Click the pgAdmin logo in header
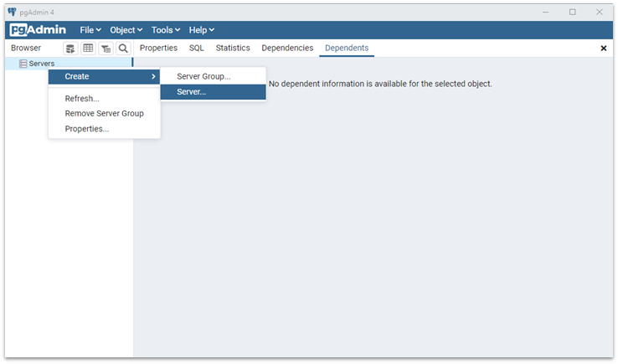 [38, 30]
